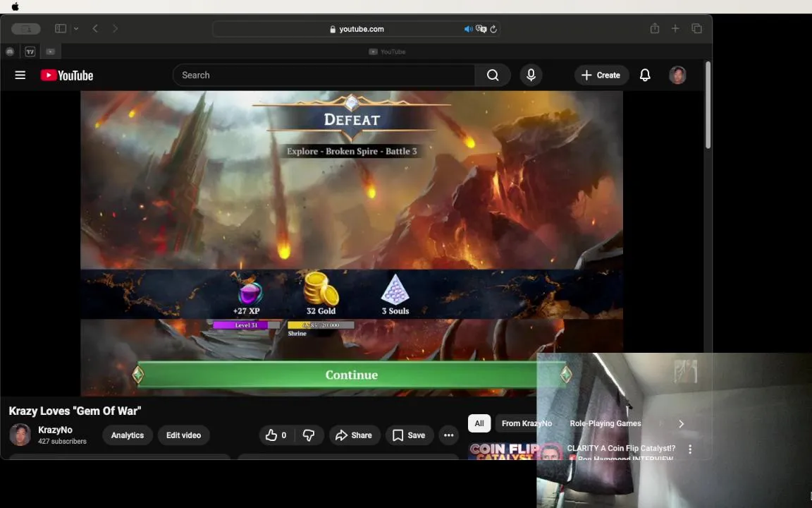The image size is (812, 508).
Task: Click the youtube.com address bar
Action: (x=356, y=29)
